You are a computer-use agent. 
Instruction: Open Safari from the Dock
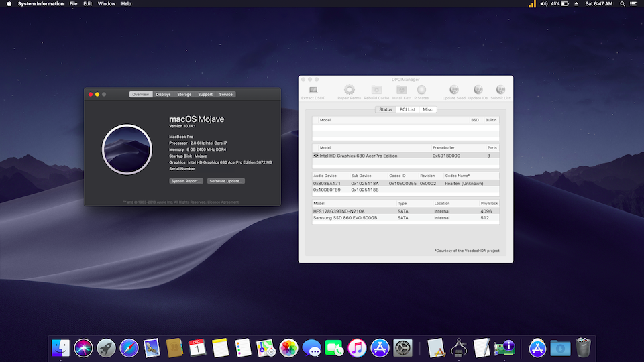click(x=129, y=347)
